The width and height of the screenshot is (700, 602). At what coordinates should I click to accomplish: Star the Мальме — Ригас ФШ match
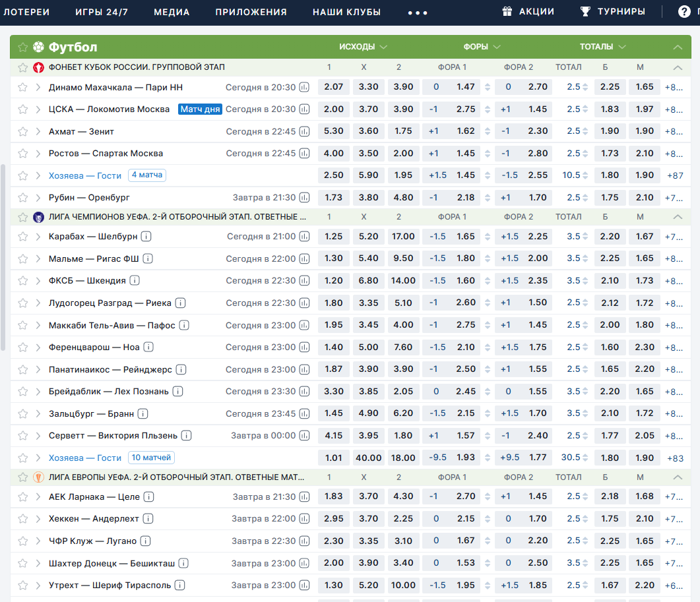(23, 259)
